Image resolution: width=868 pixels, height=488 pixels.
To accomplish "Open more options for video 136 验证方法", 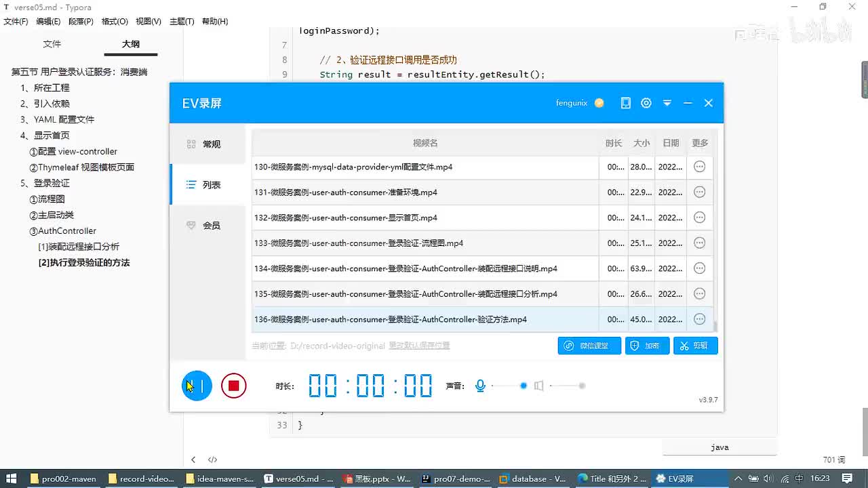I will click(x=700, y=319).
